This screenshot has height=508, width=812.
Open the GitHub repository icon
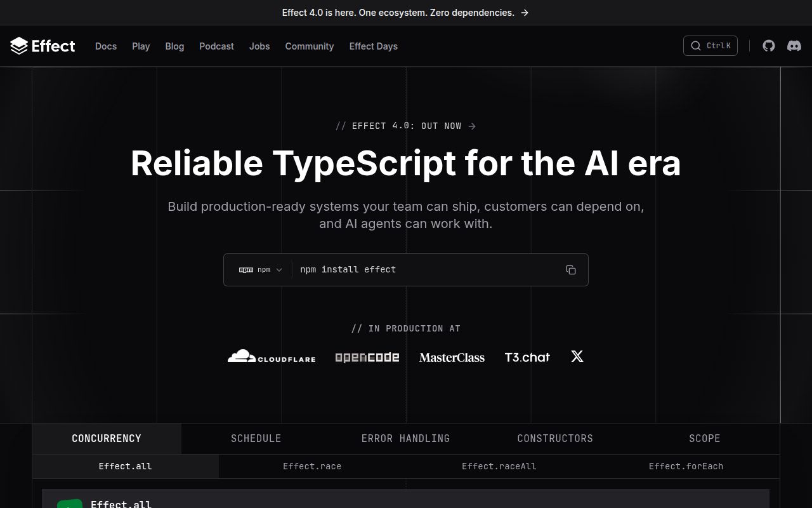(769, 46)
